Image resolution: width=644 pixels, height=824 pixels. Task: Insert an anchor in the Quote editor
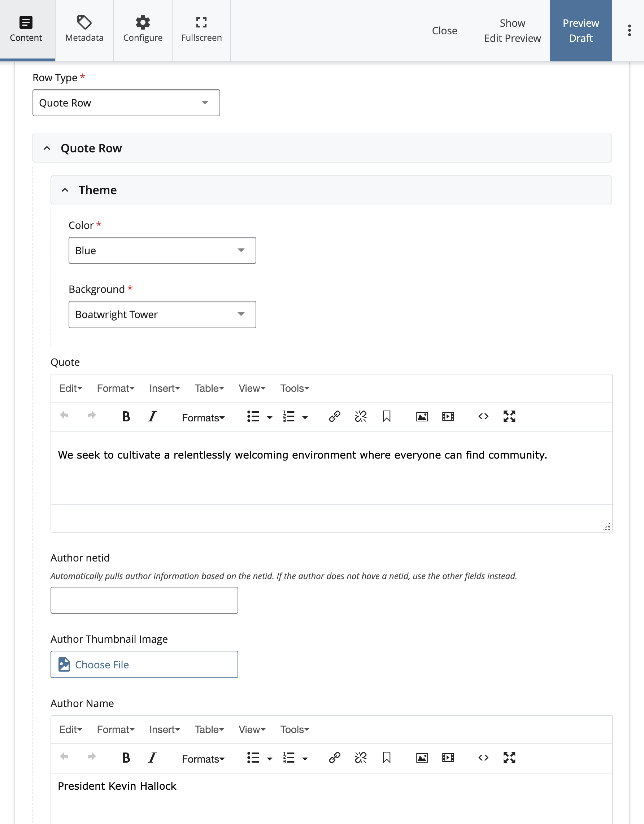[386, 417]
